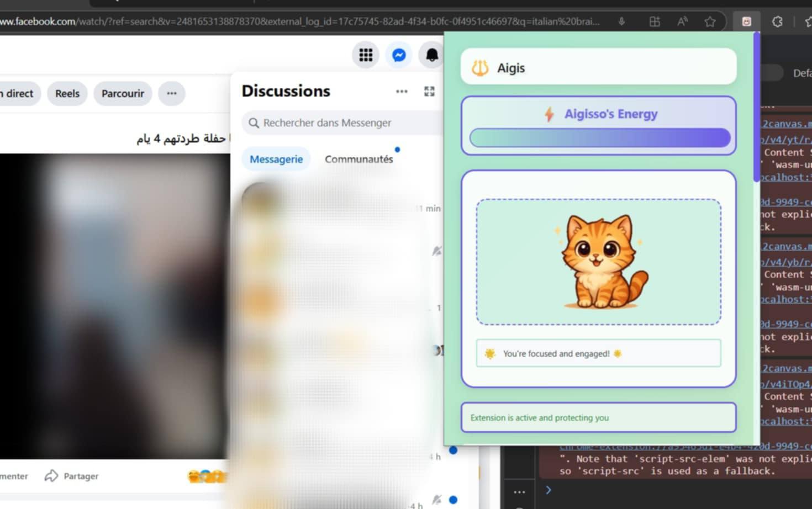The image size is (812, 509).
Task: Click the search magnifier icon in Messenger
Action: coord(254,123)
